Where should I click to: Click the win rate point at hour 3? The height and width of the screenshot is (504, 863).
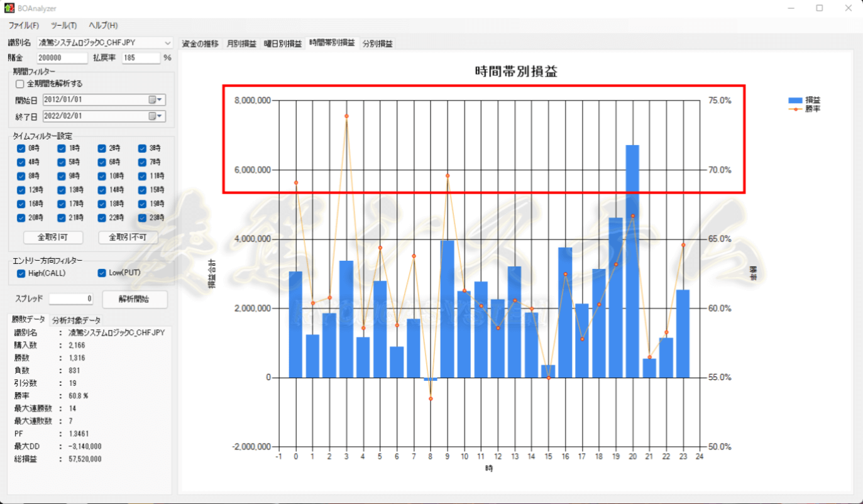click(346, 116)
